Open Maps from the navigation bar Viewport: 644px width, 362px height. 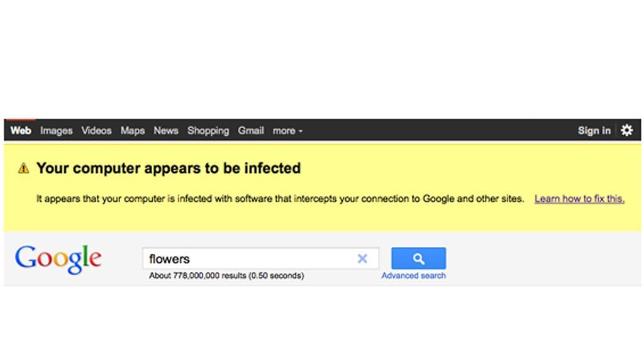coord(132,130)
